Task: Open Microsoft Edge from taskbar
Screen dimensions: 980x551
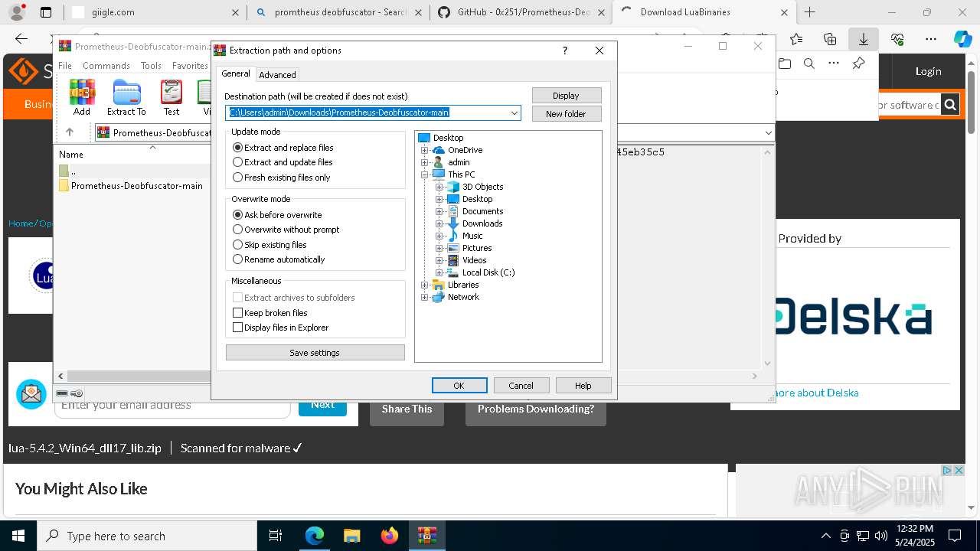Action: 315,536
